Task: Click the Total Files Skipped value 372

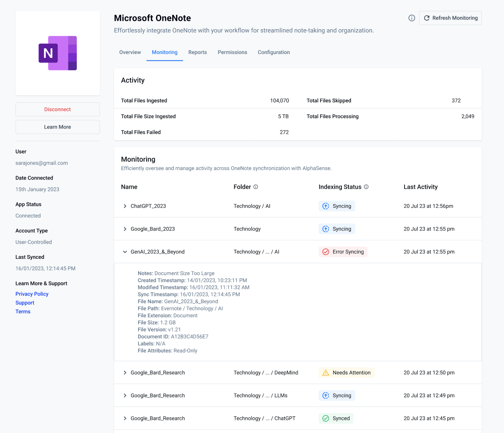Action: [x=456, y=101]
